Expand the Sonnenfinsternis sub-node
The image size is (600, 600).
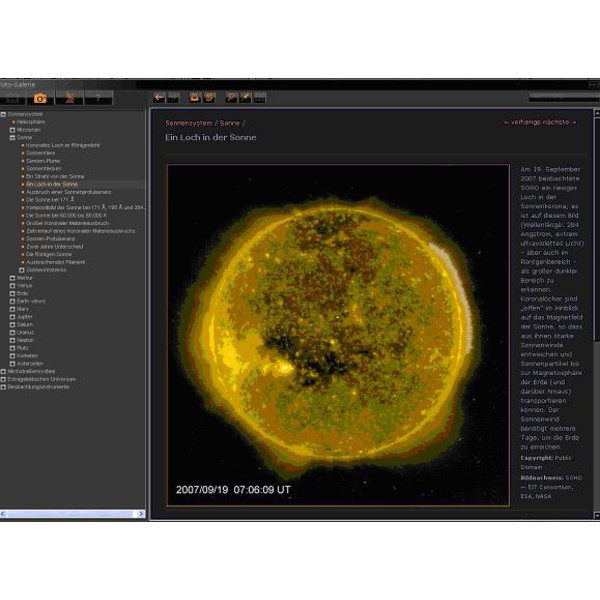click(22, 270)
